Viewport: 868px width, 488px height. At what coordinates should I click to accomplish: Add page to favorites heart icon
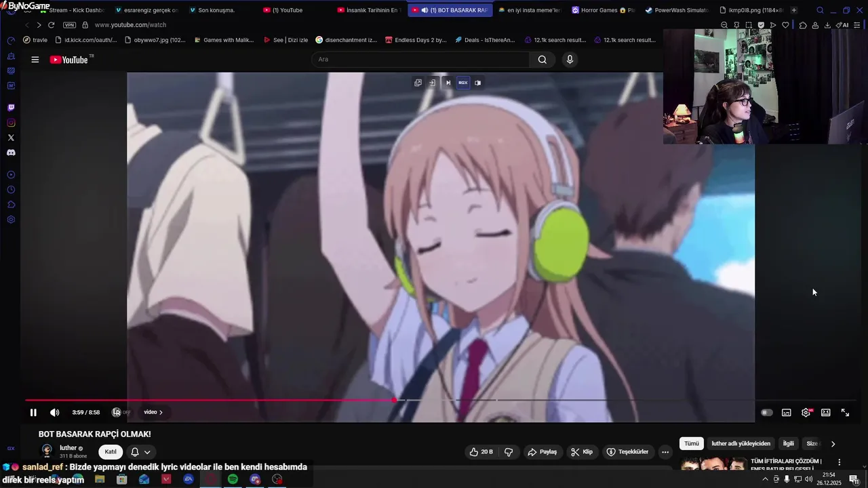point(785,25)
